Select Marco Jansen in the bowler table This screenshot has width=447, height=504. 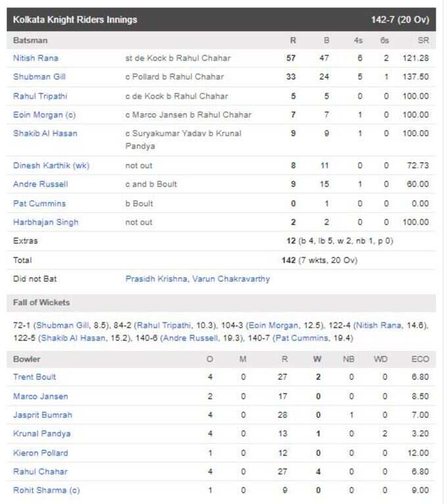pos(41,396)
